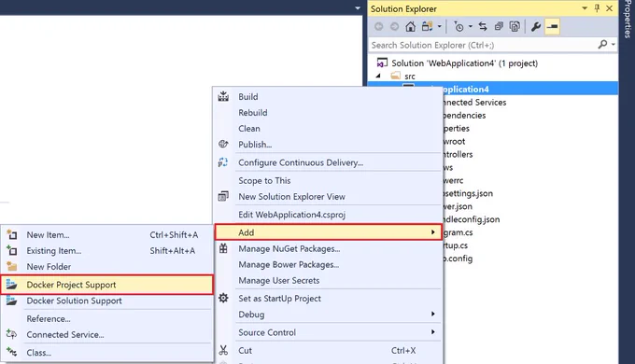The height and width of the screenshot is (364, 635).
Task: Open the Solution Explorer window position dropdown
Action: click(585, 8)
